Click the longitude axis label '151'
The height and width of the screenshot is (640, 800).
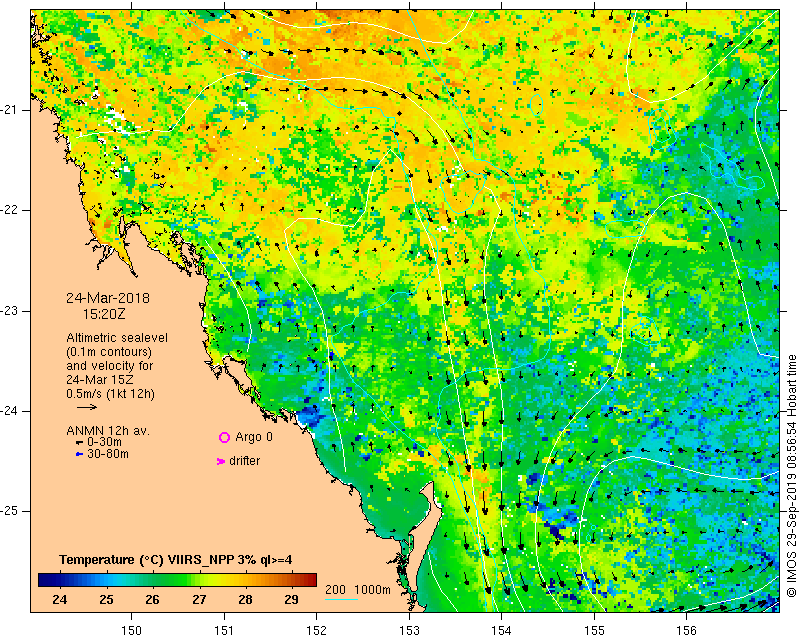point(224,631)
